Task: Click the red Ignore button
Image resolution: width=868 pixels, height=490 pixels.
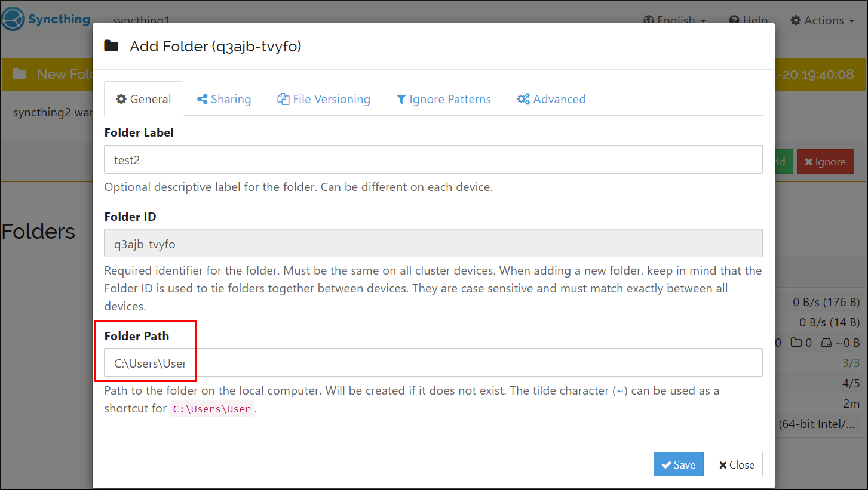Action: pos(825,161)
